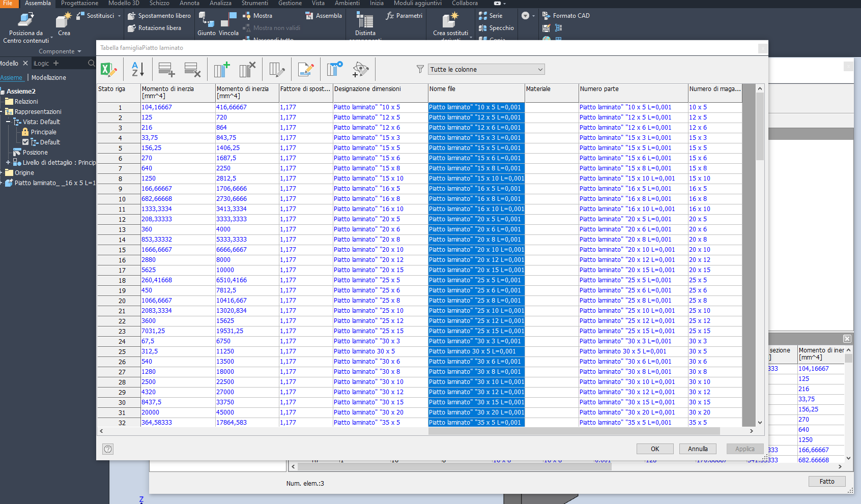Open the Progettazione ribbon tab
The image size is (861, 504).
(x=79, y=3)
